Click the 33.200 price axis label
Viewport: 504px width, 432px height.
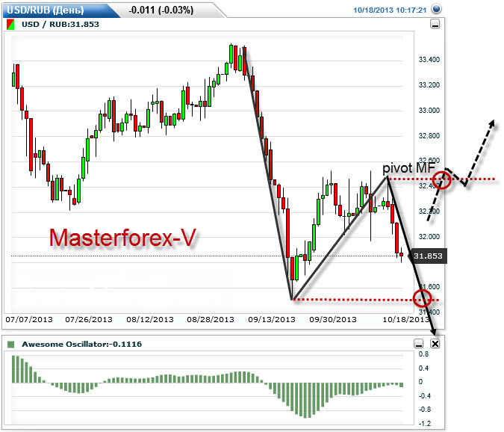429,85
